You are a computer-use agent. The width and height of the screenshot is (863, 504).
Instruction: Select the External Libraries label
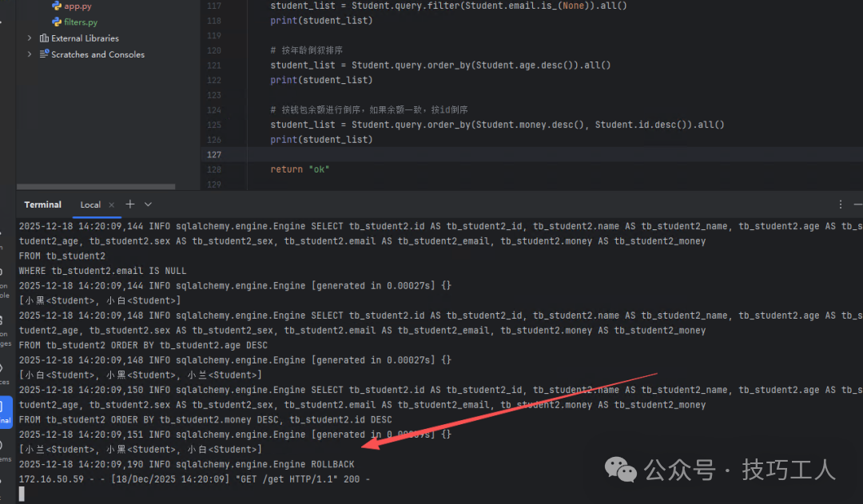click(85, 38)
